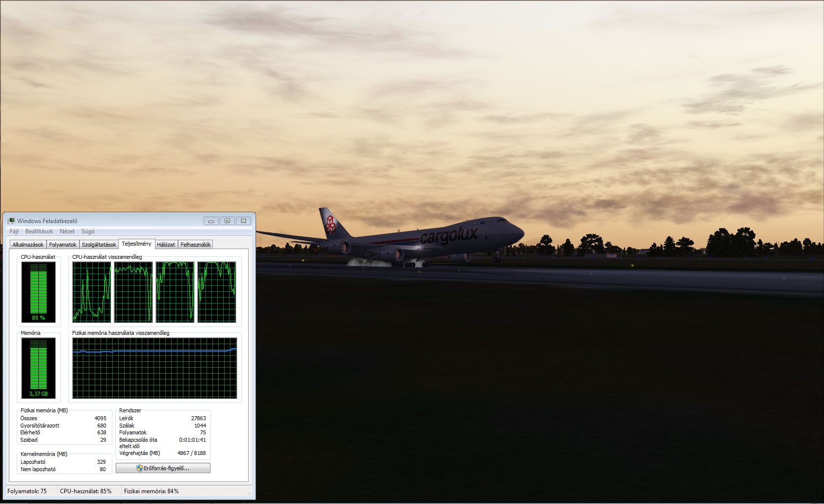Image resolution: width=824 pixels, height=504 pixels.
Task: Switch to the Hálózat tab
Action: [166, 245]
